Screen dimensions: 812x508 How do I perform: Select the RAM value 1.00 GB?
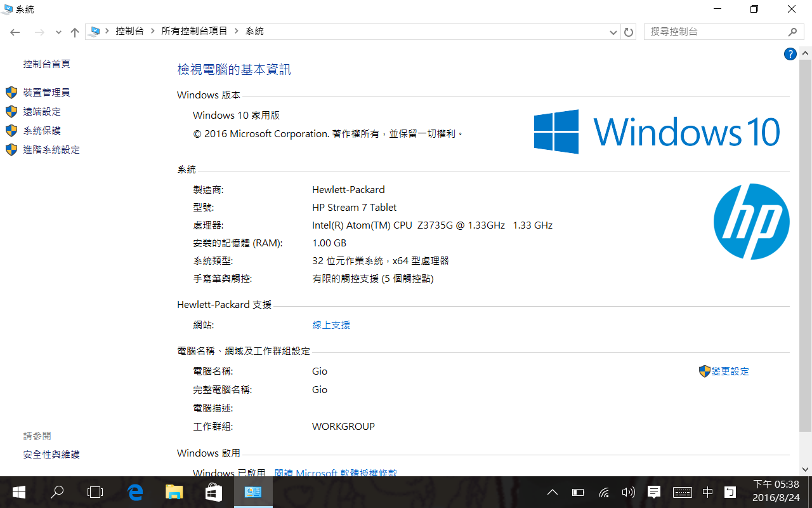click(x=329, y=243)
